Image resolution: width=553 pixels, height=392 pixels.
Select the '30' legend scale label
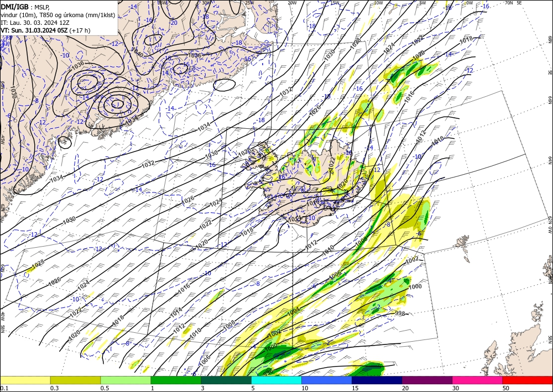(456, 388)
